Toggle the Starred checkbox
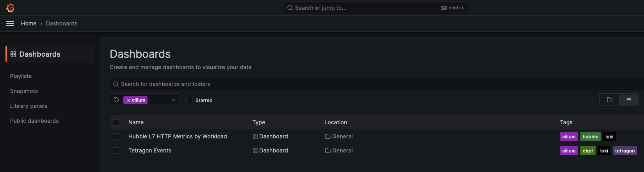Image resolution: width=644 pixels, height=172 pixels. [189, 100]
